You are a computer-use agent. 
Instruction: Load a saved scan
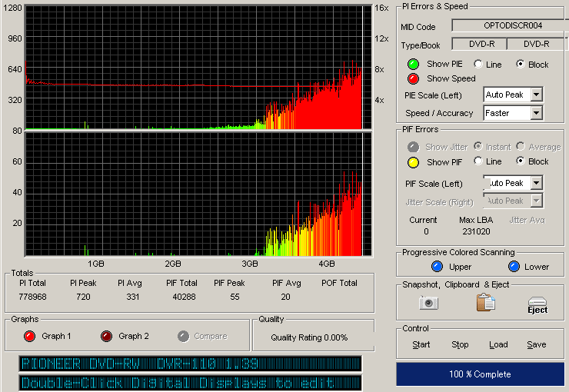(x=498, y=344)
